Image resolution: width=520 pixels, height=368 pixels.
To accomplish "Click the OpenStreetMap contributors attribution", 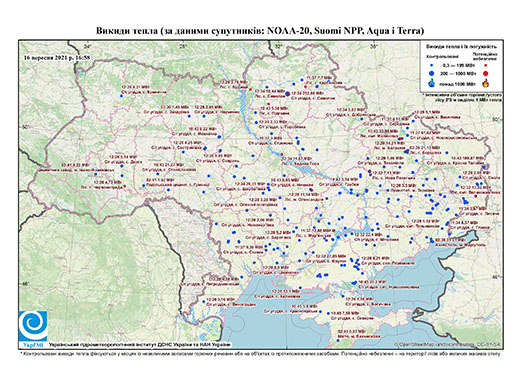I will (448, 344).
